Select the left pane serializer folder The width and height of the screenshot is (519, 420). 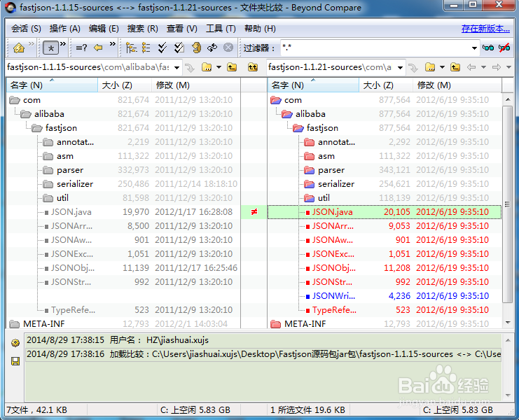click(x=75, y=184)
